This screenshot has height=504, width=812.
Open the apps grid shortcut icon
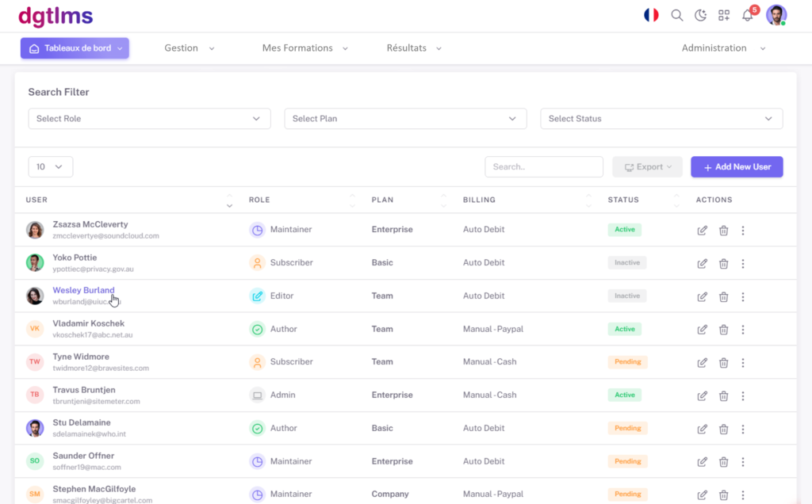pos(723,15)
